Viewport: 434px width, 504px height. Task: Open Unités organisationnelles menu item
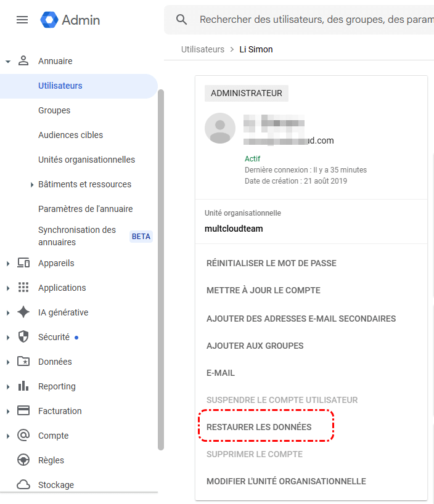86,160
